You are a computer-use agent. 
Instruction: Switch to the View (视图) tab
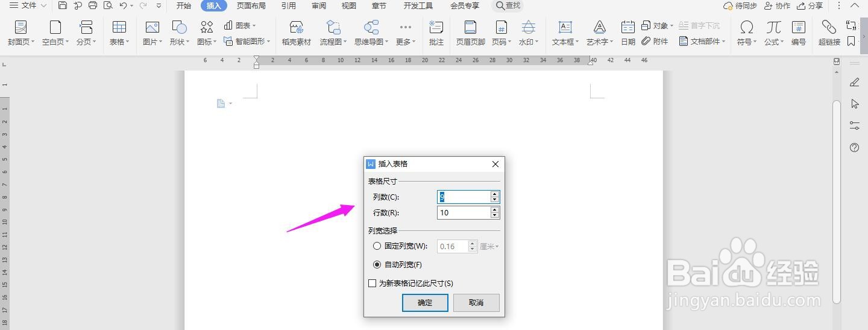click(x=348, y=5)
